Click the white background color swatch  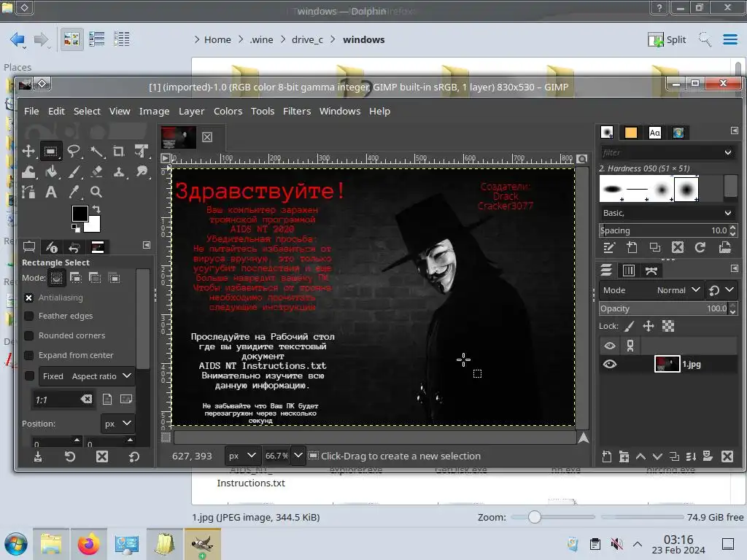[x=95, y=226]
